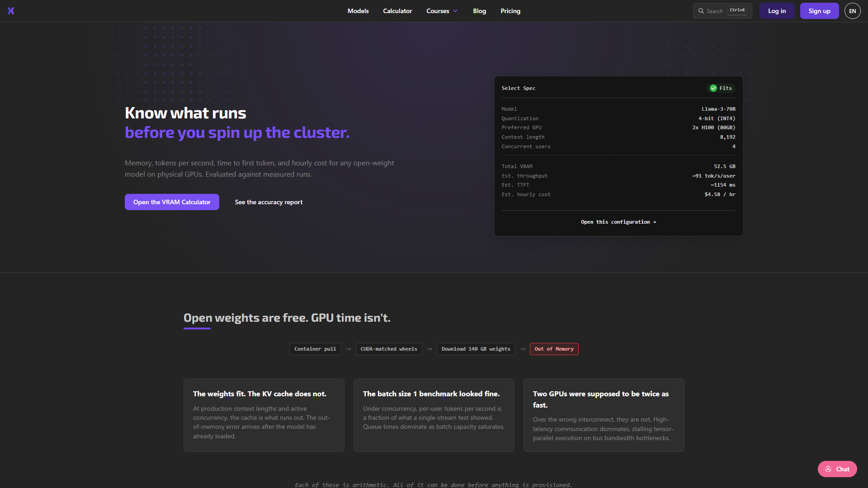Open the Models menu item
The image size is (868, 488).
(358, 11)
